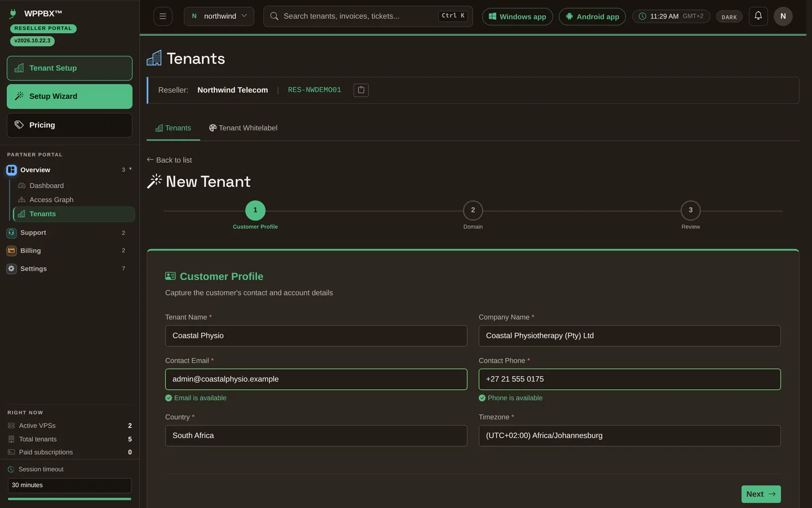Select step 1 Customer Profile

click(255, 211)
